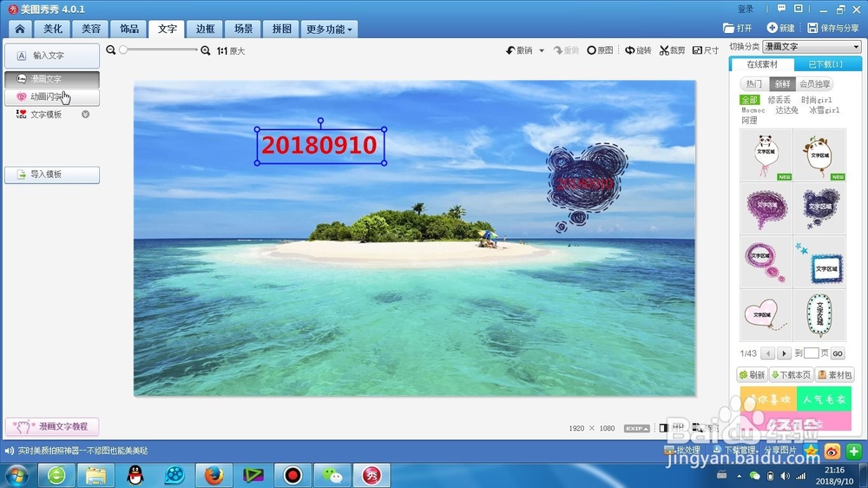The width and height of the screenshot is (868, 488).
Task: Switch to the 场景 tab
Action: pos(244,29)
